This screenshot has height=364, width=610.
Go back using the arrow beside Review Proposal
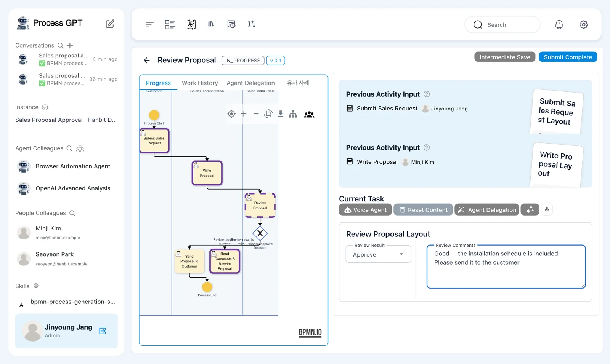coord(147,60)
